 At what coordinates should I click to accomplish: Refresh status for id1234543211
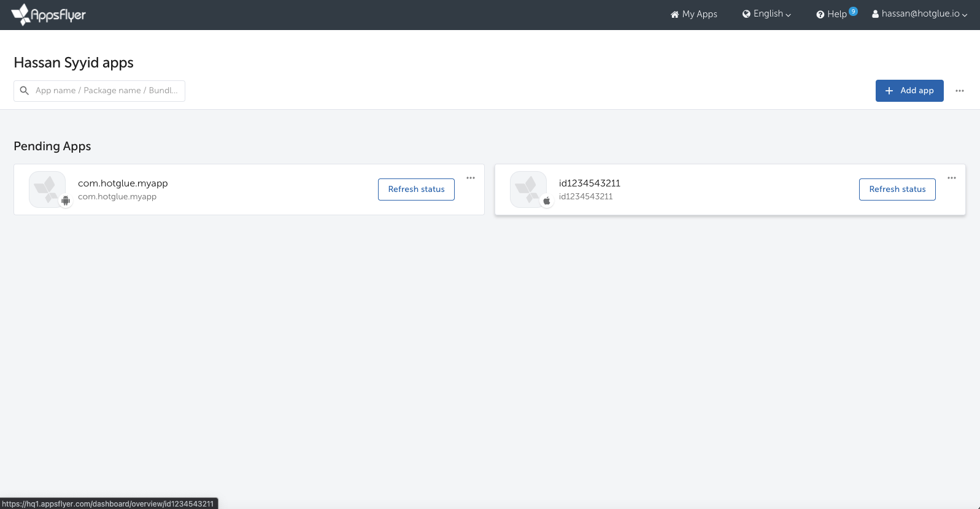[x=897, y=189]
